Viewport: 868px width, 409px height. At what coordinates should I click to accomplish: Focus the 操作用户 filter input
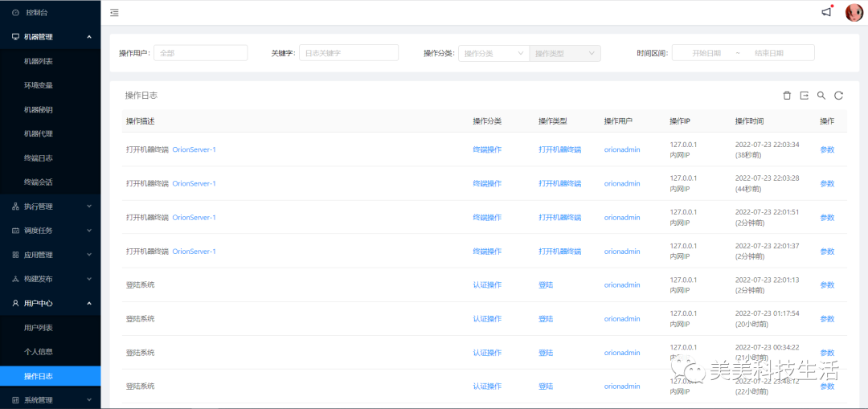click(200, 53)
